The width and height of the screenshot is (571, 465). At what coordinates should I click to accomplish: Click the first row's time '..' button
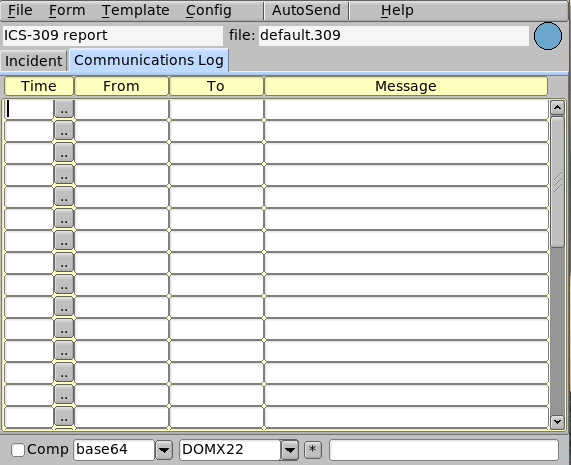tap(64, 109)
